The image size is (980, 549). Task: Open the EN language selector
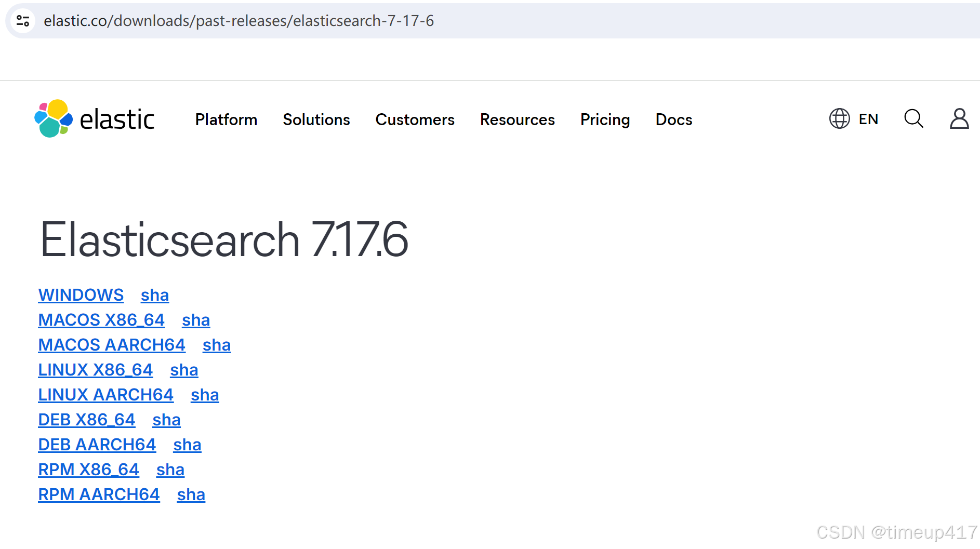tap(867, 119)
